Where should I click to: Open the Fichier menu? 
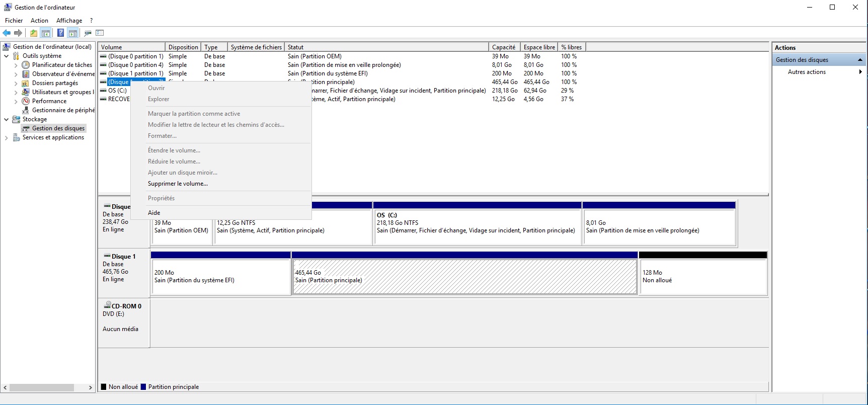[x=14, y=21]
